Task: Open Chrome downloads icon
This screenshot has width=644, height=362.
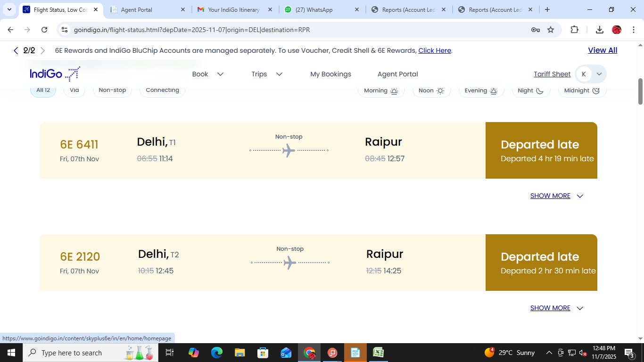Action: click(x=599, y=30)
